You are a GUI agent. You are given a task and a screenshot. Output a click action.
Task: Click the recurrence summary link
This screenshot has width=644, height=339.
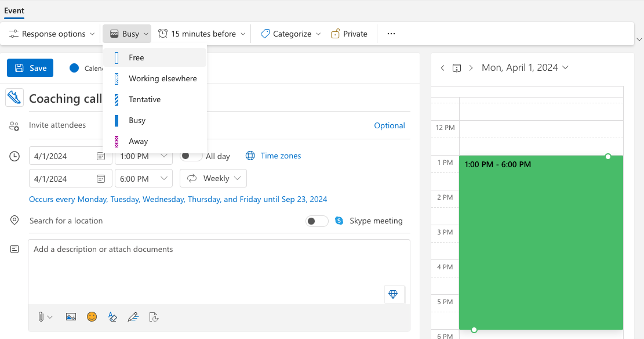[178, 200]
